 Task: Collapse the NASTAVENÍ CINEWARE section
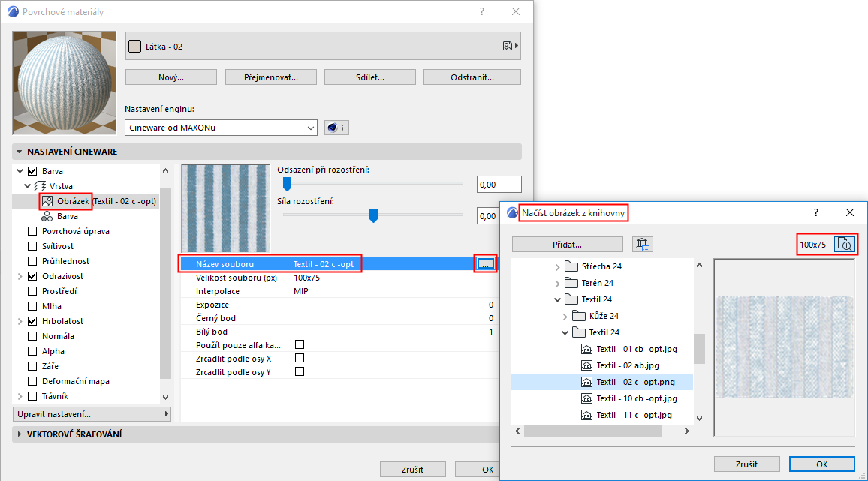tap(20, 151)
